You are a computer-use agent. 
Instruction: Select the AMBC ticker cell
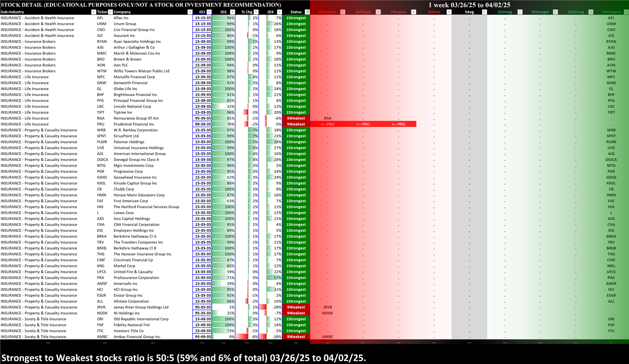click(x=102, y=337)
